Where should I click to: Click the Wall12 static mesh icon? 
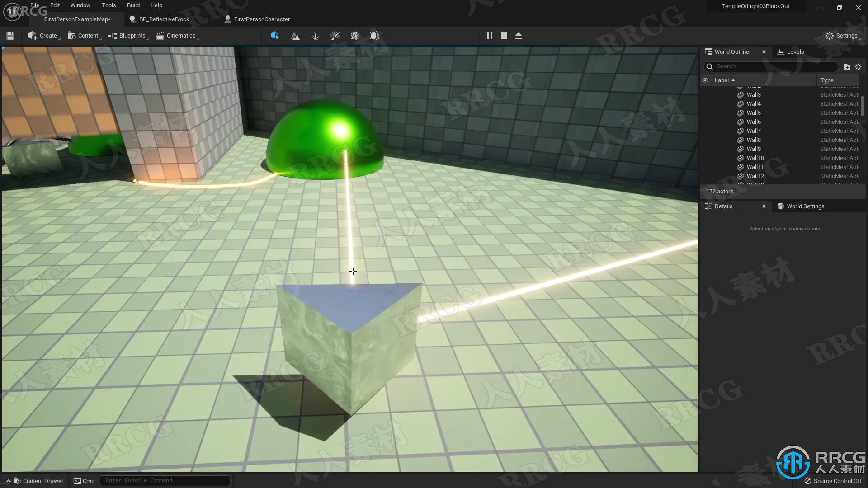tap(741, 176)
